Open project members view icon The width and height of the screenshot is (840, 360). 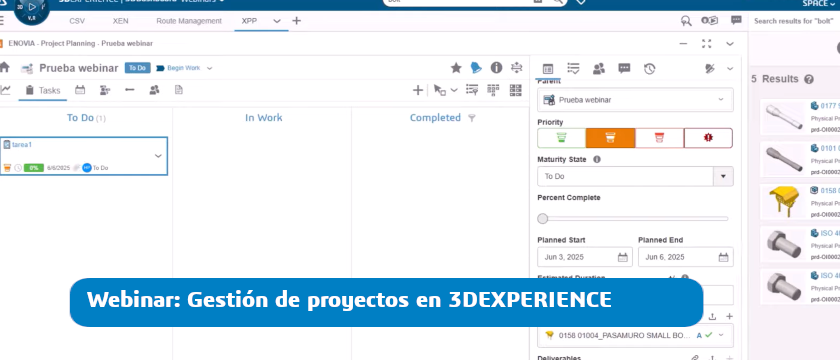(x=154, y=90)
